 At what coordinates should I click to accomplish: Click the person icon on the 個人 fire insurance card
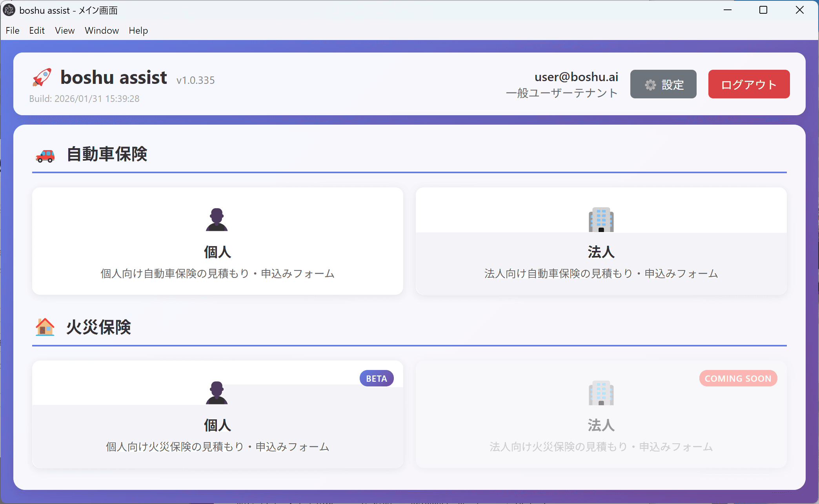[217, 392]
